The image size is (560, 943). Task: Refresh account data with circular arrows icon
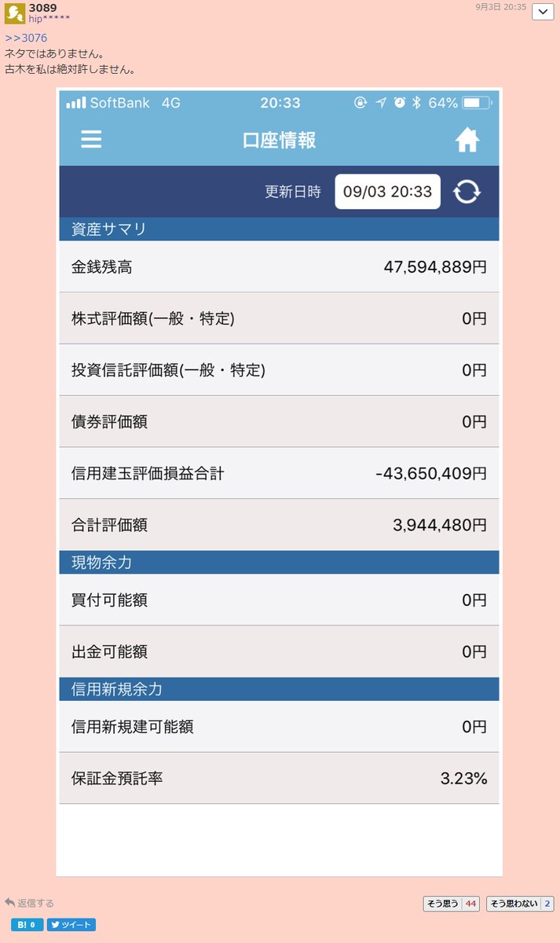click(x=467, y=192)
